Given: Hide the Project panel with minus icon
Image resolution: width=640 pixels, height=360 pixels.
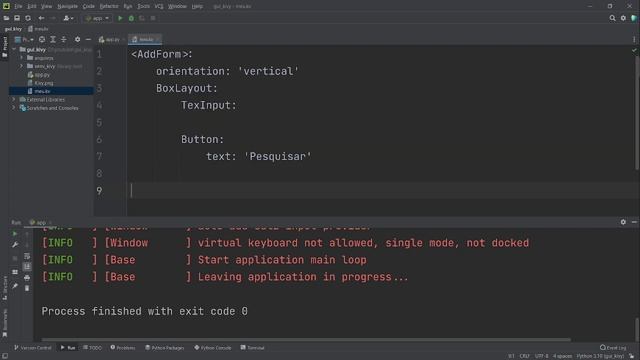Looking at the screenshot, I should [88, 40].
